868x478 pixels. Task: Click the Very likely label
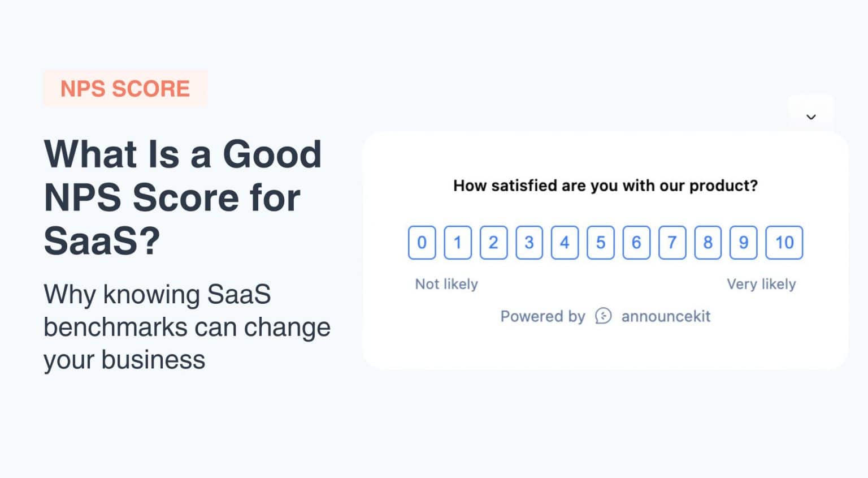(761, 283)
